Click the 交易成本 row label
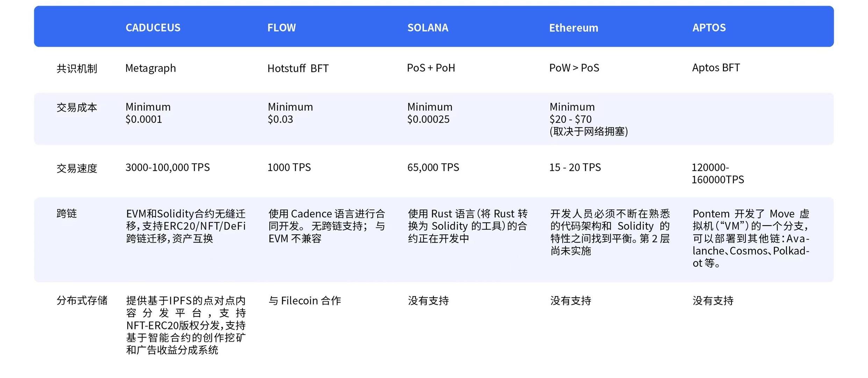 (x=77, y=107)
